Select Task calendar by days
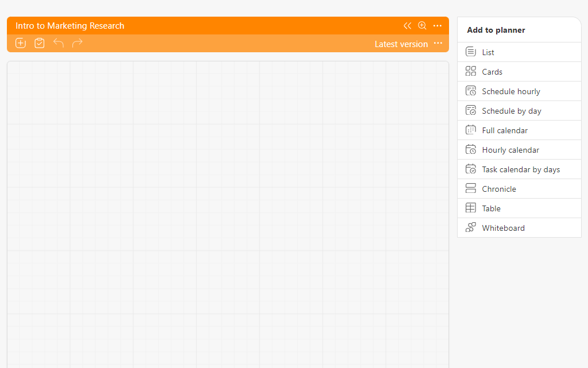 point(519,169)
